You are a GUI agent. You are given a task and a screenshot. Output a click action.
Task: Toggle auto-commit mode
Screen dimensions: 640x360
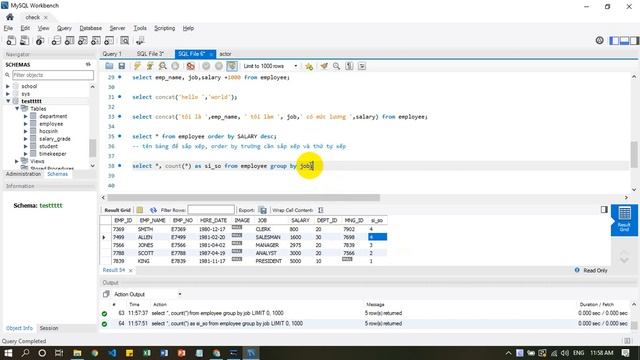point(232,66)
